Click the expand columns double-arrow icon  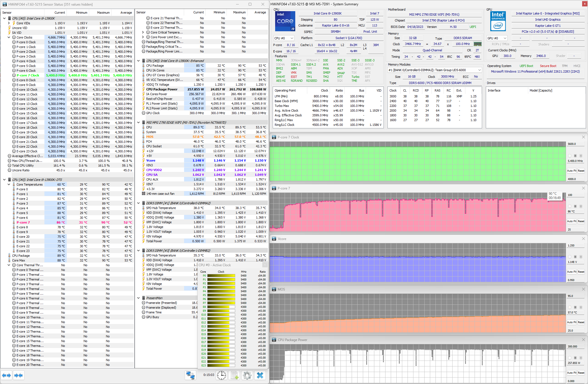pos(6,375)
